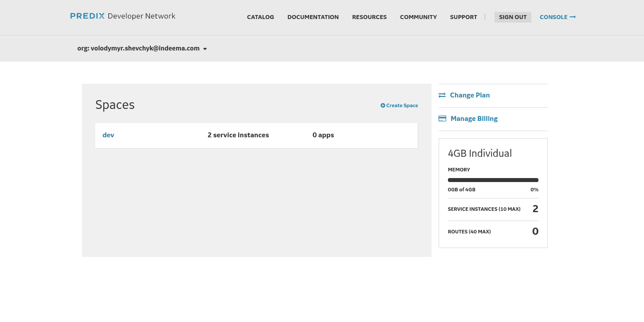Go to the DOCUMENTATION page

(313, 17)
